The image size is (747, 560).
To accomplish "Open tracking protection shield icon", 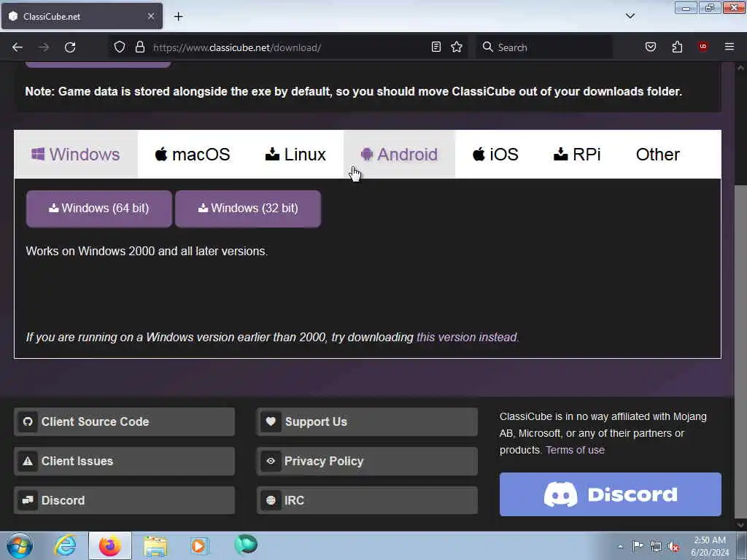I will coord(120,47).
